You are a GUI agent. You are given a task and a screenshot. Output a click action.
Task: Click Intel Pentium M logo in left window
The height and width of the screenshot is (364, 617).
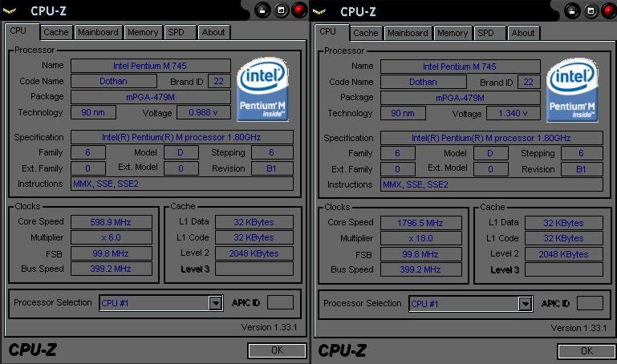(262, 89)
